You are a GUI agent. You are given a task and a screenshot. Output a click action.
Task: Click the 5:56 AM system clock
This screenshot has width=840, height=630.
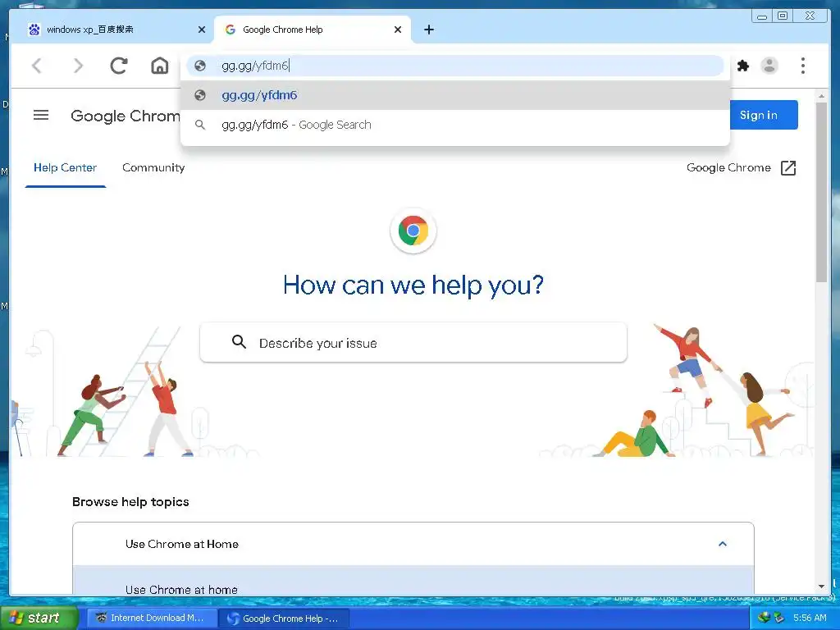810,618
